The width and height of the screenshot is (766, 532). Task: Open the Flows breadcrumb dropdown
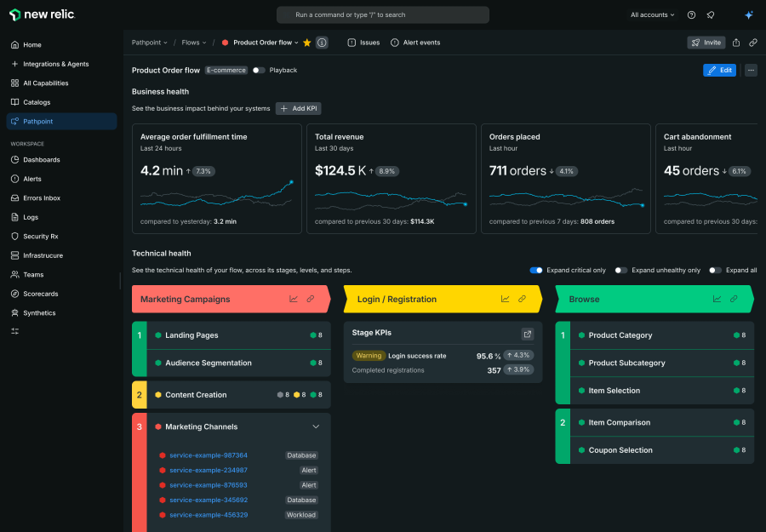click(194, 43)
